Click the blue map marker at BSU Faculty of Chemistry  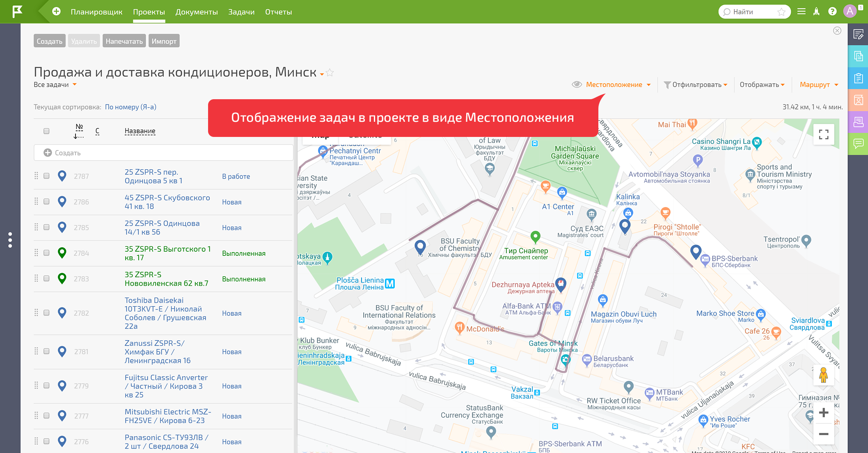pyautogui.click(x=420, y=247)
